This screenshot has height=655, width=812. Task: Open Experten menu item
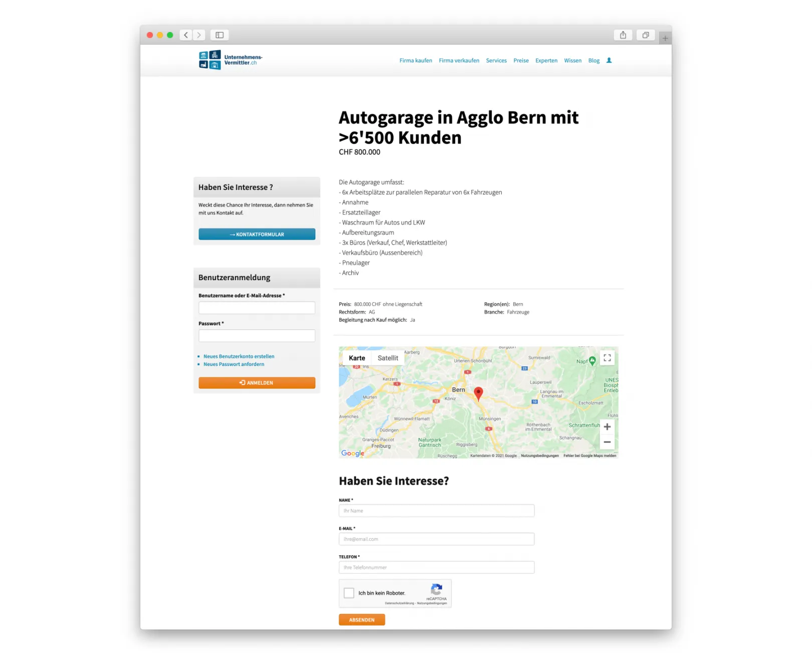click(x=546, y=61)
